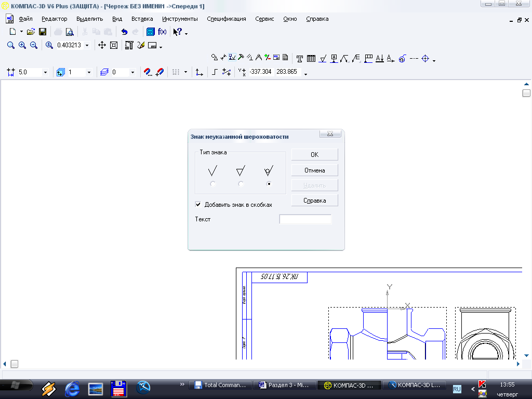Click the Текст input field in dialog

305,219
